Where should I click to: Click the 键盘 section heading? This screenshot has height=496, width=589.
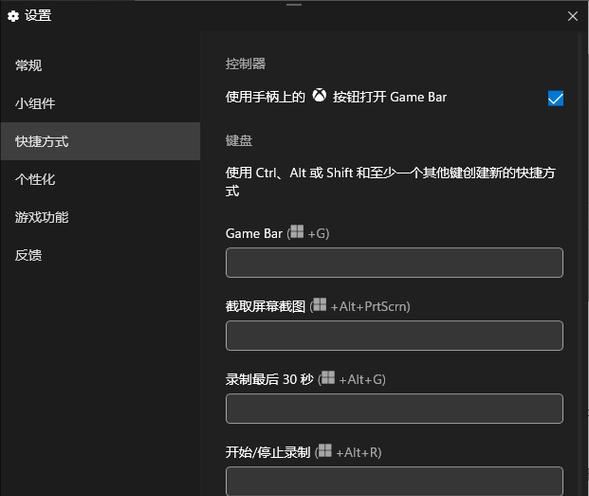point(239,141)
